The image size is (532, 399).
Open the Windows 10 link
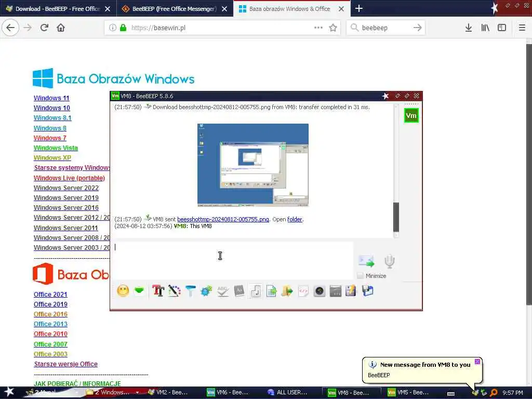point(52,108)
